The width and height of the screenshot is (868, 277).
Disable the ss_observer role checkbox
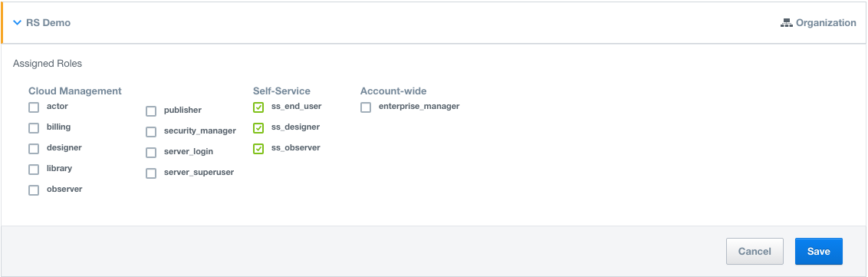pyautogui.click(x=258, y=148)
